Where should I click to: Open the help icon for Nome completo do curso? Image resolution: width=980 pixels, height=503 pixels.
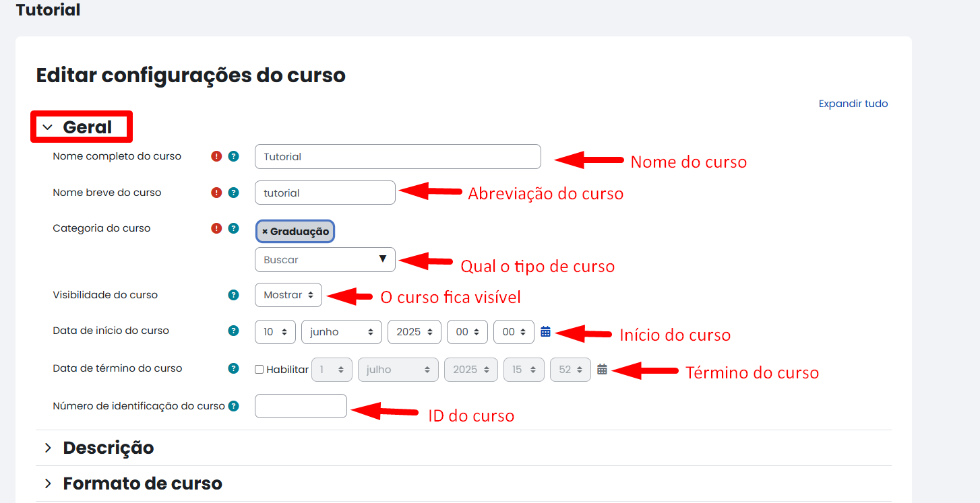pos(233,156)
